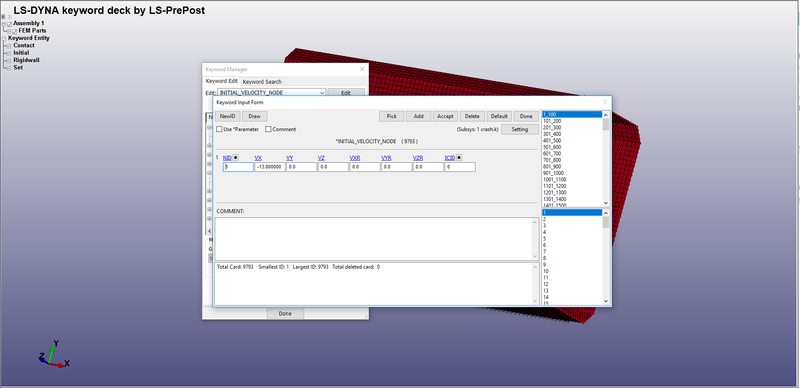The height and width of the screenshot is (388, 800).
Task: Collapse the Keyword Entity tree node
Action: [x=4, y=38]
